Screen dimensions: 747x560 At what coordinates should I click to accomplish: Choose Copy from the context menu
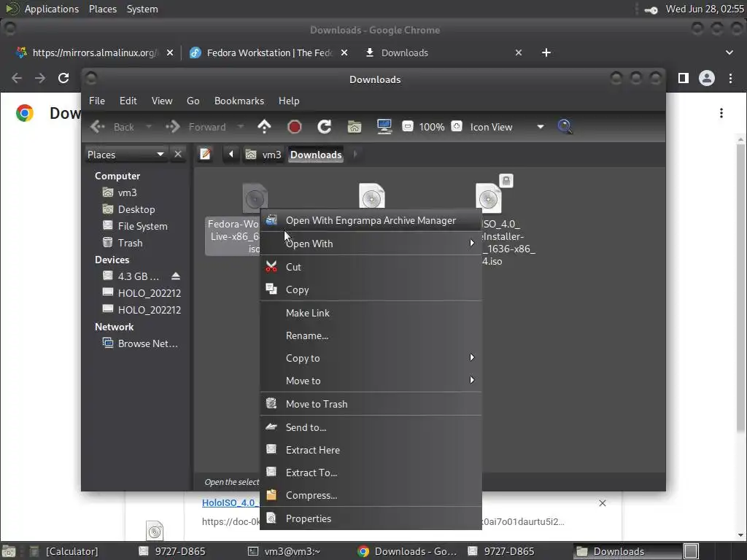pyautogui.click(x=371, y=289)
